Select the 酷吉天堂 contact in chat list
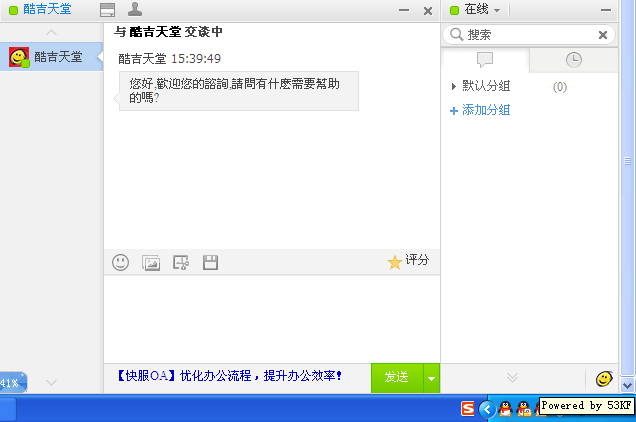The height and width of the screenshot is (422, 636). coord(52,57)
